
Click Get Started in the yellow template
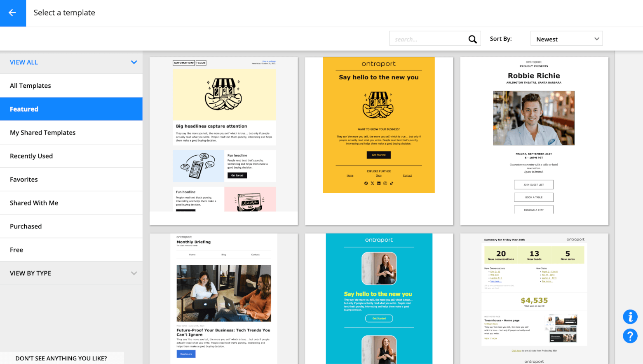[378, 155]
